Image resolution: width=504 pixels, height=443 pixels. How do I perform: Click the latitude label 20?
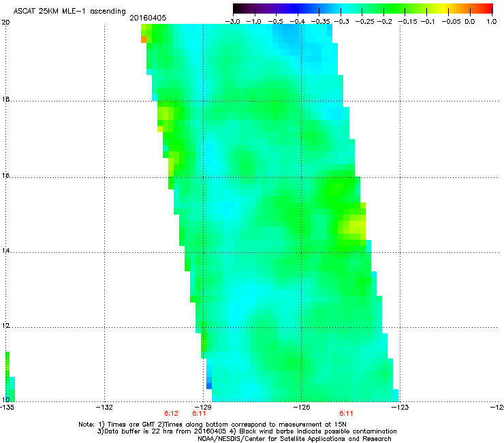5,22
